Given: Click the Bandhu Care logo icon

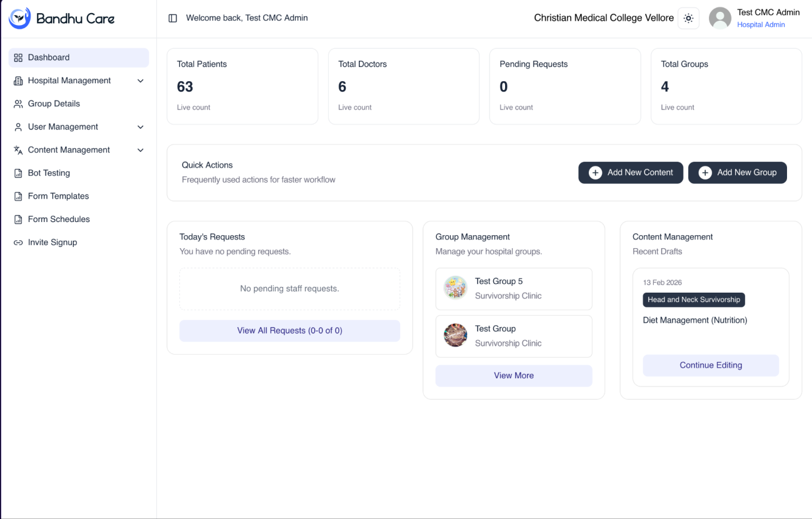Looking at the screenshot, I should (x=19, y=19).
